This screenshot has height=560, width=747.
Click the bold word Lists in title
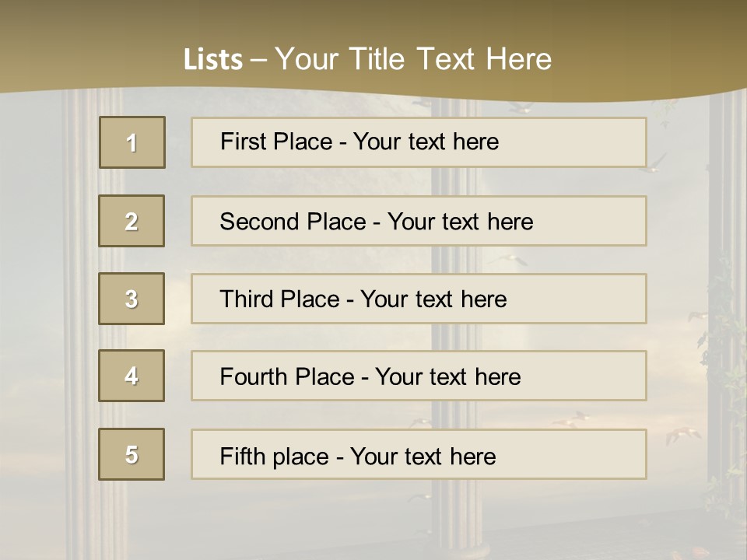click(x=212, y=59)
